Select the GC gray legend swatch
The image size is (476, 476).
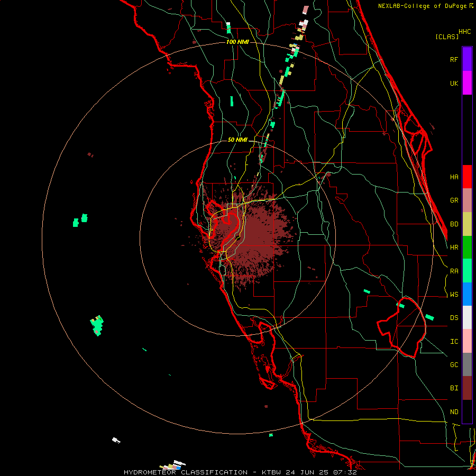(467, 364)
